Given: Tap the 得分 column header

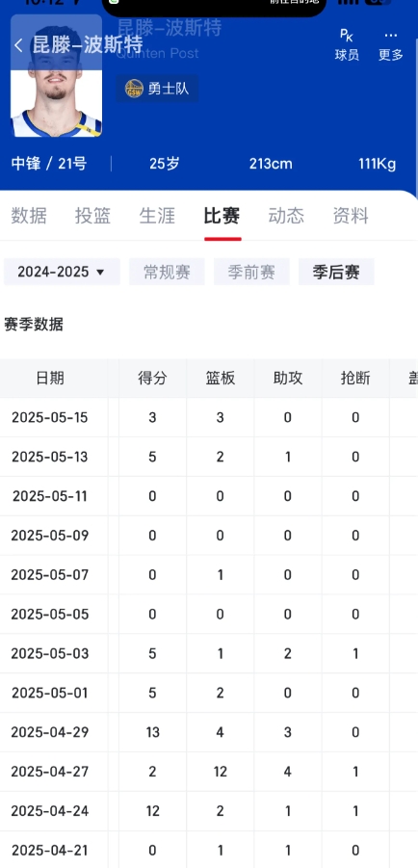Looking at the screenshot, I should [152, 378].
